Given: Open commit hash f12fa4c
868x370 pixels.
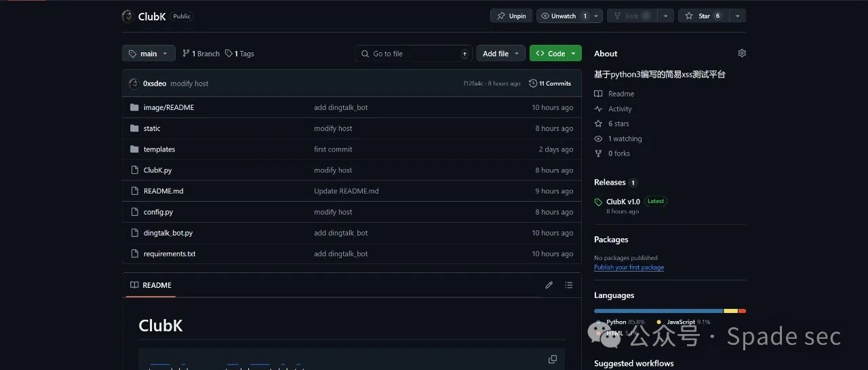Looking at the screenshot, I should coord(473,84).
